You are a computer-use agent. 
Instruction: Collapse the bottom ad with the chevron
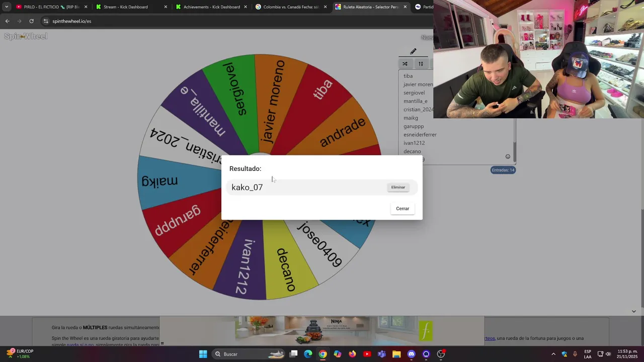(633, 311)
